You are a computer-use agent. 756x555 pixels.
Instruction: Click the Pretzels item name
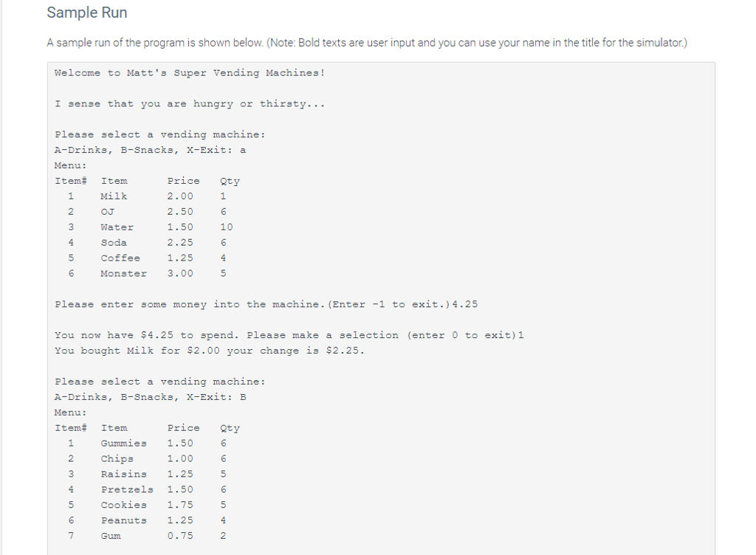127,489
